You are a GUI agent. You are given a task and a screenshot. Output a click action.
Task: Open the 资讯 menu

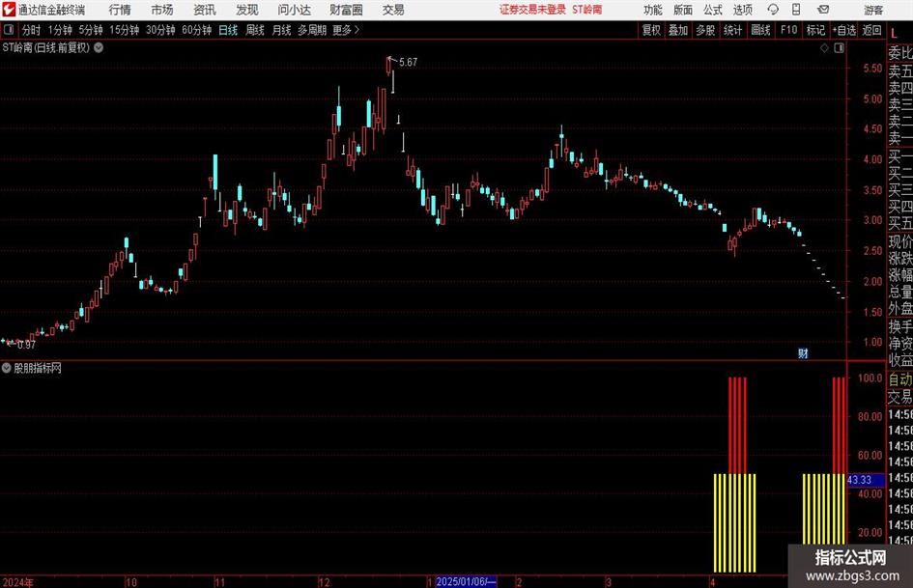[x=205, y=10]
